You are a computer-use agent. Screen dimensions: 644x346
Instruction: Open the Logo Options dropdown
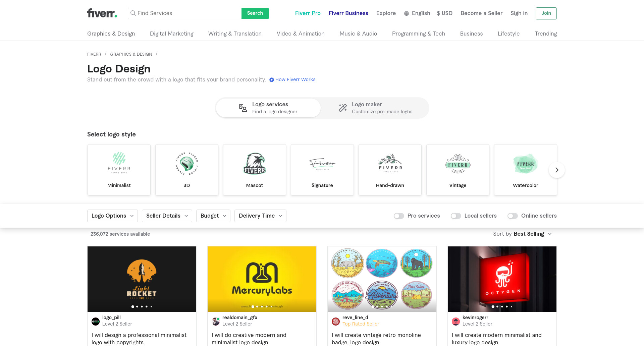(112, 216)
